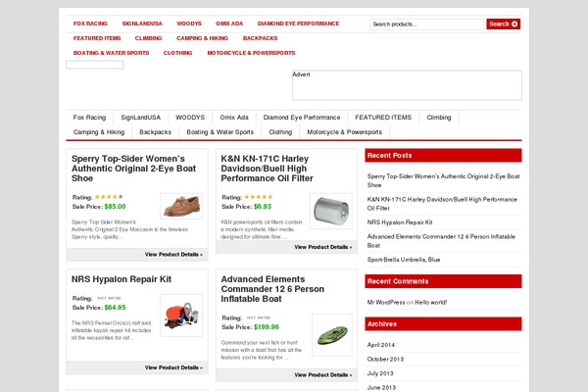This screenshot has height=392, width=588.
Task: Open the June 2013 archive
Action: tap(381, 387)
